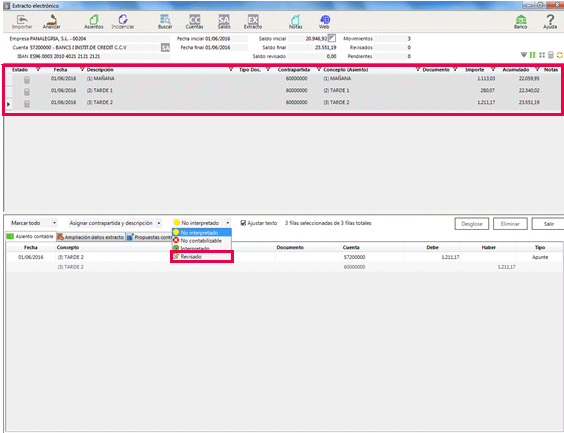Click the Eliminar button

click(x=510, y=224)
